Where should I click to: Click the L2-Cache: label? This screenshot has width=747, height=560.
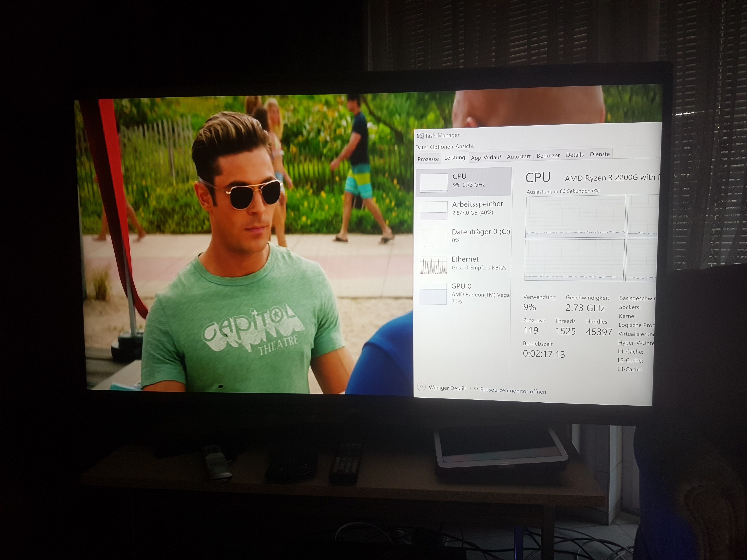(x=630, y=361)
